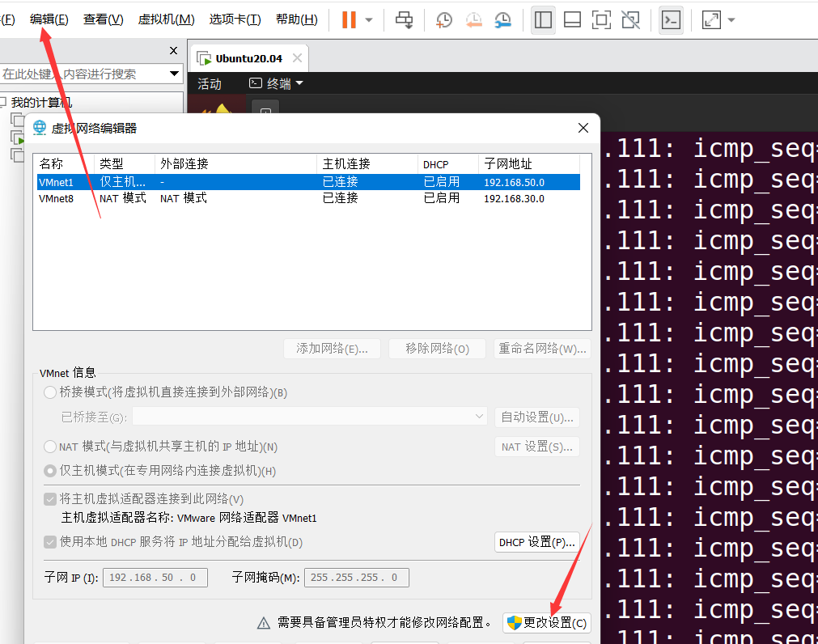Toggle the thumbnail bar view icon
The height and width of the screenshot is (644, 818).
click(572, 19)
